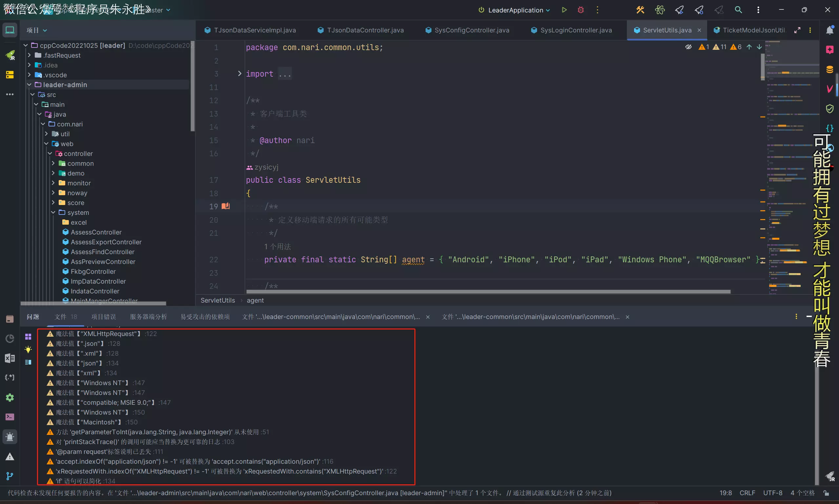The width and height of the screenshot is (839, 504).
Task: Open the LeaderApplication run configuration dropdown
Action: click(515, 10)
